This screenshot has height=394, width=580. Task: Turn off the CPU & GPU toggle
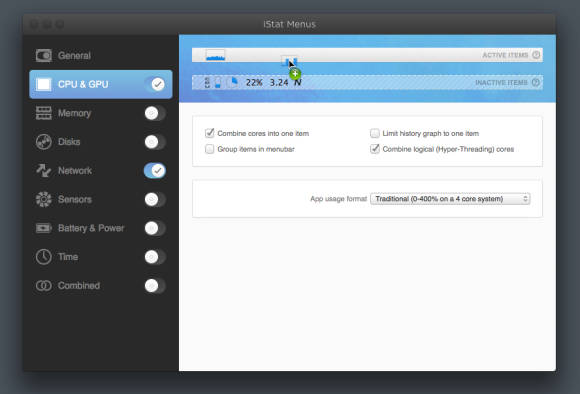pyautogui.click(x=155, y=84)
